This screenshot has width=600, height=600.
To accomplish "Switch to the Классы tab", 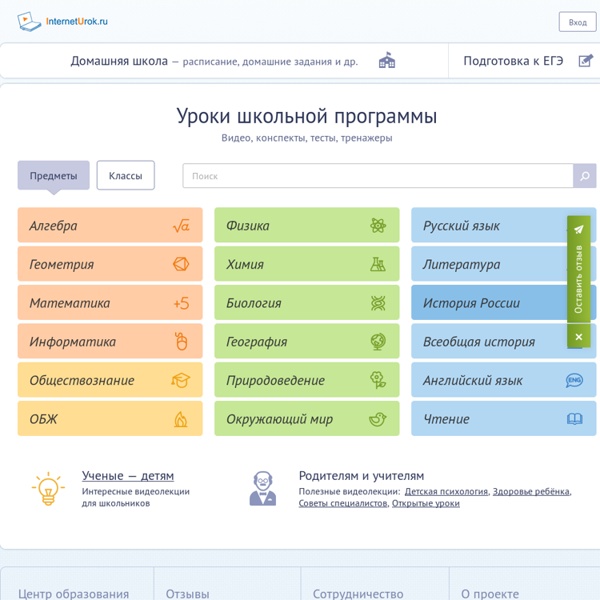I will point(125,176).
